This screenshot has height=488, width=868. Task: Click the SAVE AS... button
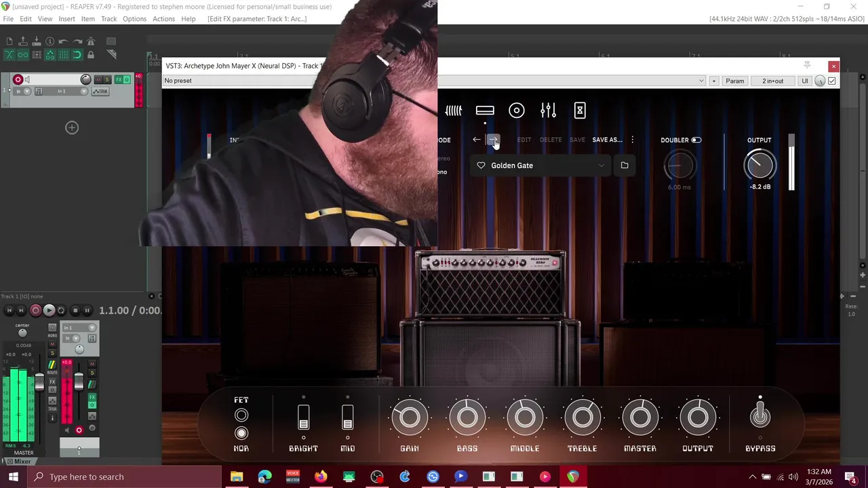607,140
